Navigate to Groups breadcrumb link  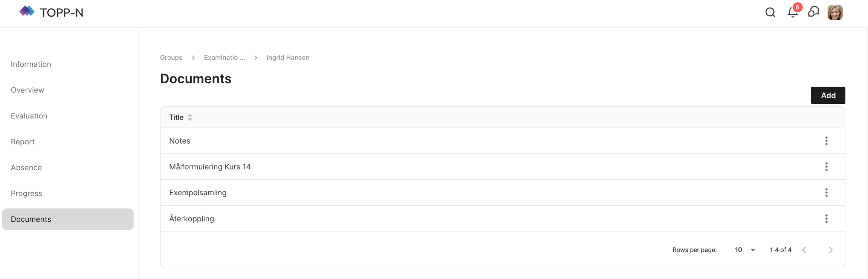(x=171, y=58)
